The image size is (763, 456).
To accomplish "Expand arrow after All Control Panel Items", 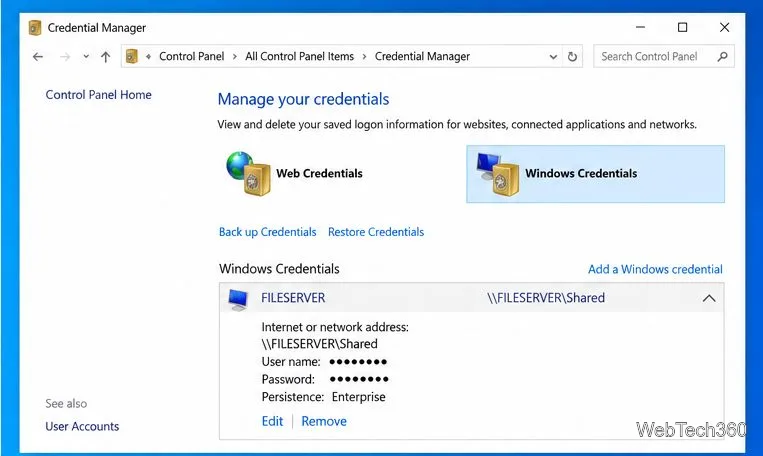I will pyautogui.click(x=364, y=57).
